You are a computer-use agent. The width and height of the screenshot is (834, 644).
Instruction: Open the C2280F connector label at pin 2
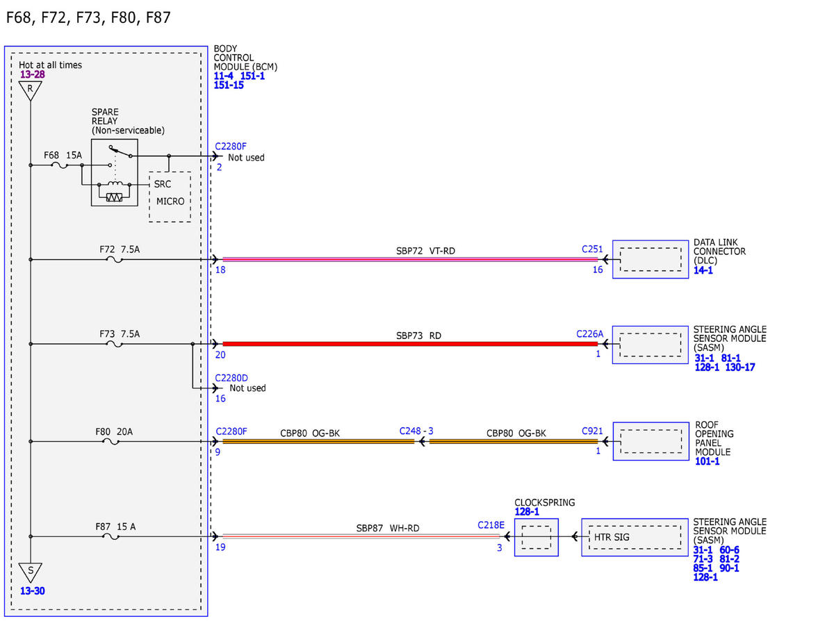click(231, 147)
